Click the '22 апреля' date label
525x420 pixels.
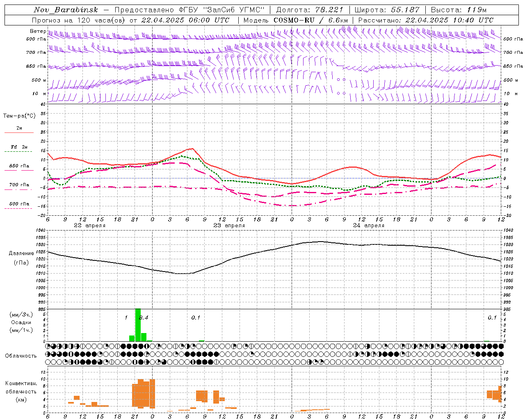[x=89, y=226]
